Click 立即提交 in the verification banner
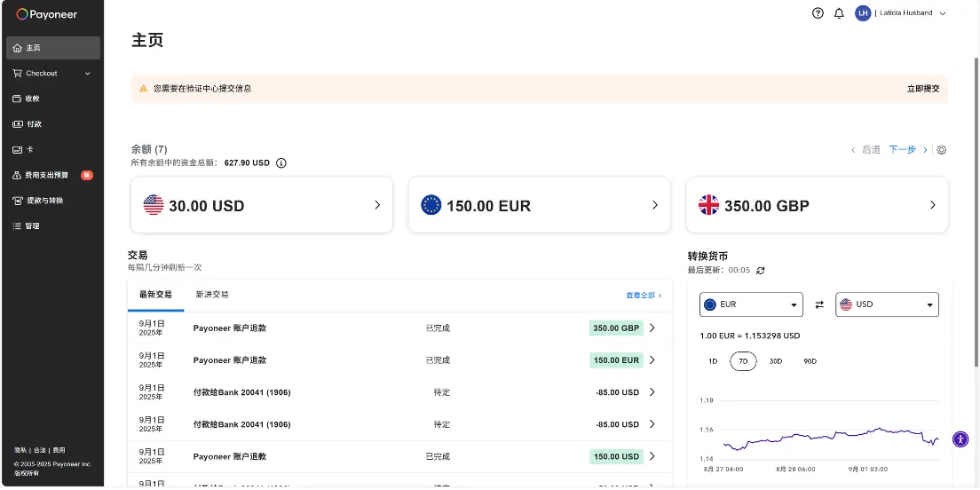This screenshot has width=980, height=490. (923, 89)
